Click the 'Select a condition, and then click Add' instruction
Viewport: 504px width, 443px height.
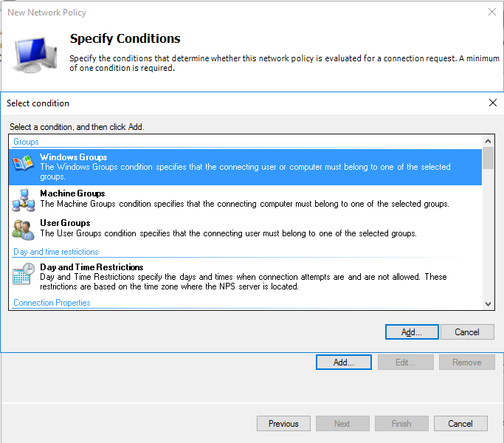[x=77, y=127]
